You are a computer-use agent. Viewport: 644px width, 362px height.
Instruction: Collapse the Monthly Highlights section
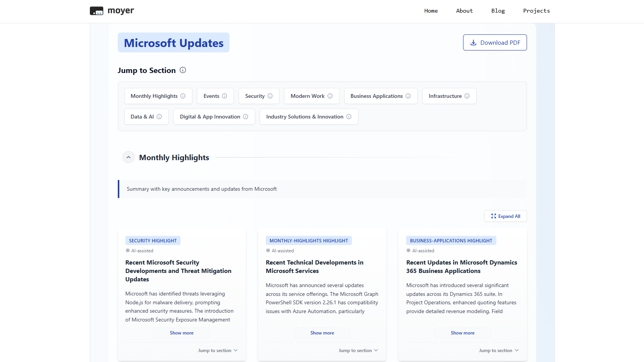[128, 157]
